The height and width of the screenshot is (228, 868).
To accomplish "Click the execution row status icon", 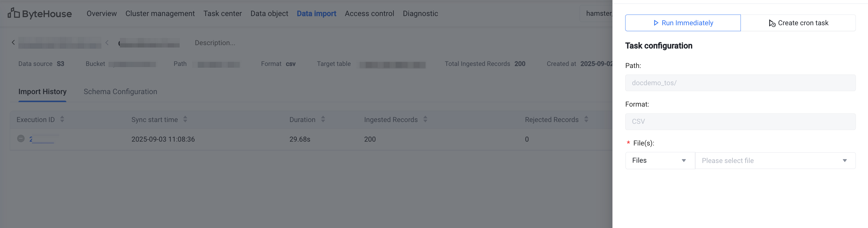I will pos(21,139).
